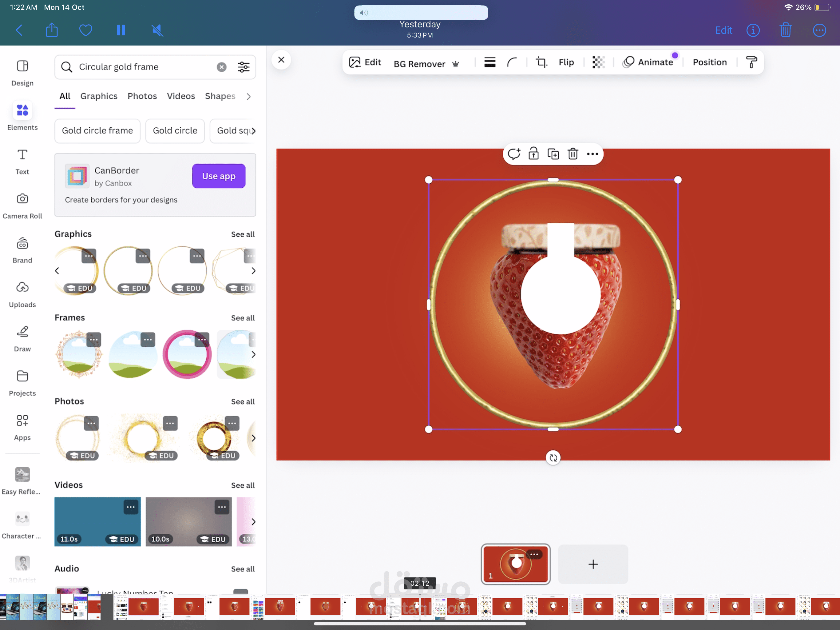Click the crop icon in toolbar
Screen dimensions: 840x630
[x=541, y=62]
